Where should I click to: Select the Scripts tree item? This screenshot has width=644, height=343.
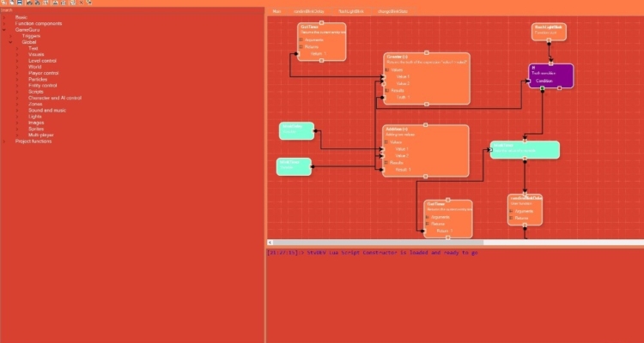tap(36, 92)
